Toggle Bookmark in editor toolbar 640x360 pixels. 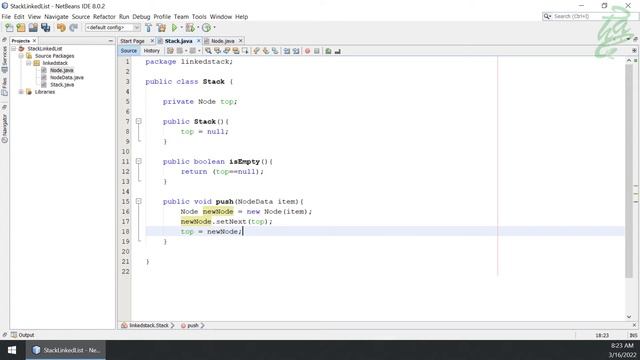click(275, 51)
